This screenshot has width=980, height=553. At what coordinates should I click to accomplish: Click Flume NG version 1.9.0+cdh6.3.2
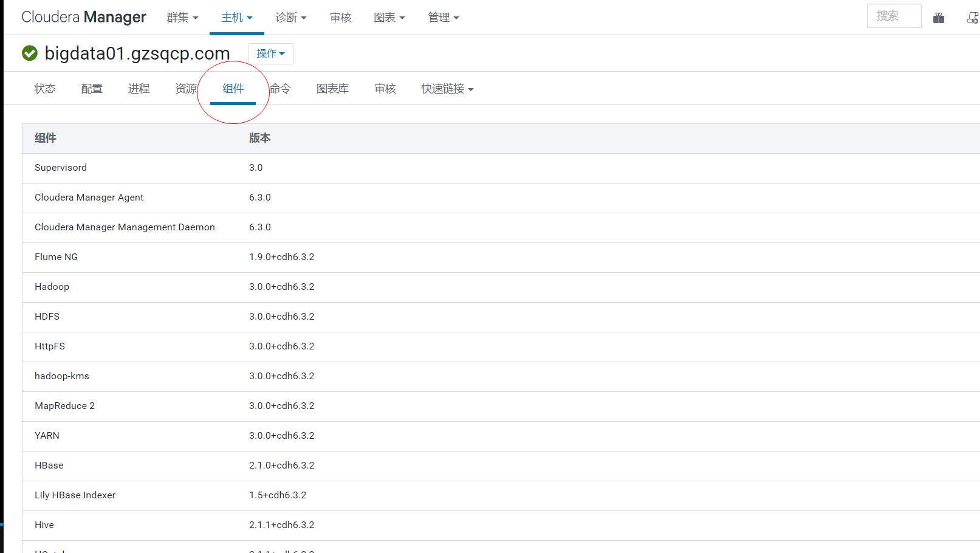[282, 257]
